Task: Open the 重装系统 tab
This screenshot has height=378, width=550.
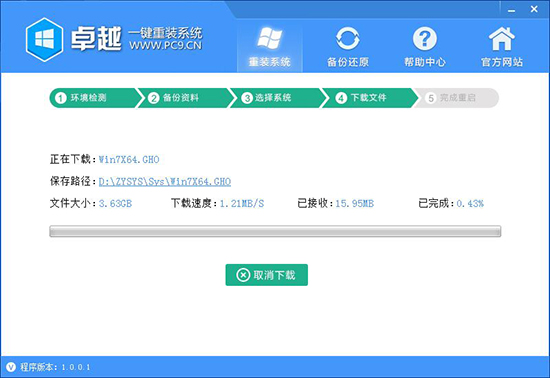Action: pos(269,47)
